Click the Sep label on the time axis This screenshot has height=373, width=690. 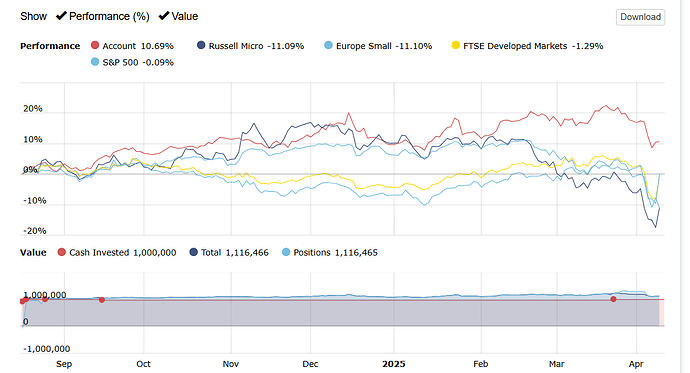(64, 364)
